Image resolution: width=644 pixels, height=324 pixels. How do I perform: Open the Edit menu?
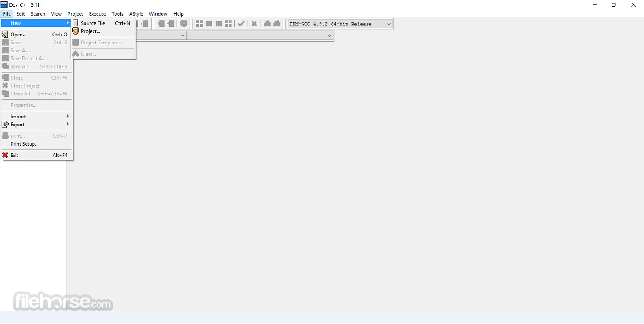(21, 14)
